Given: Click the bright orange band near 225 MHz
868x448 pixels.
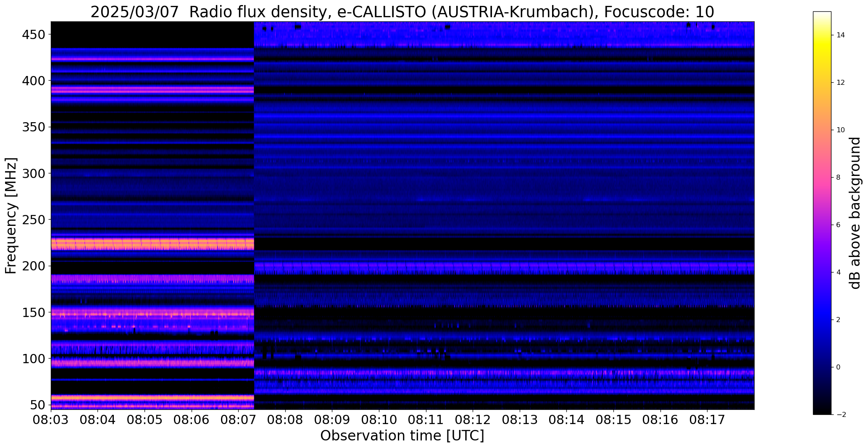Looking at the screenshot, I should (153, 244).
